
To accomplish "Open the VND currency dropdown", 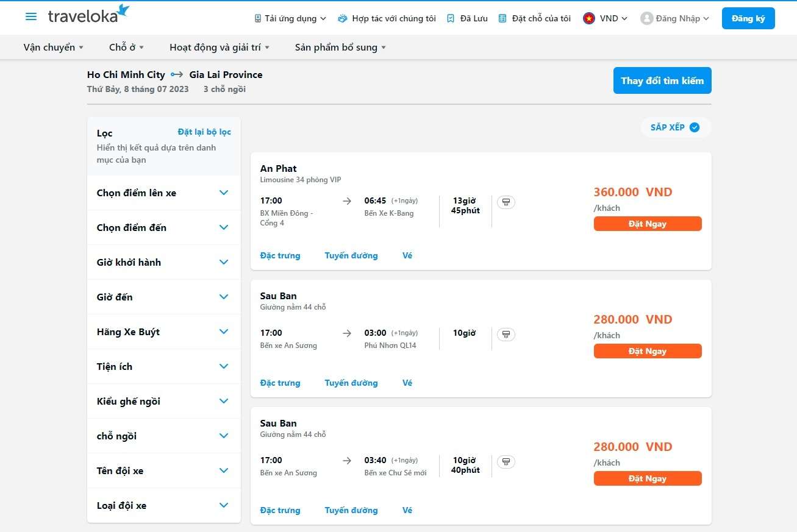I will click(606, 18).
